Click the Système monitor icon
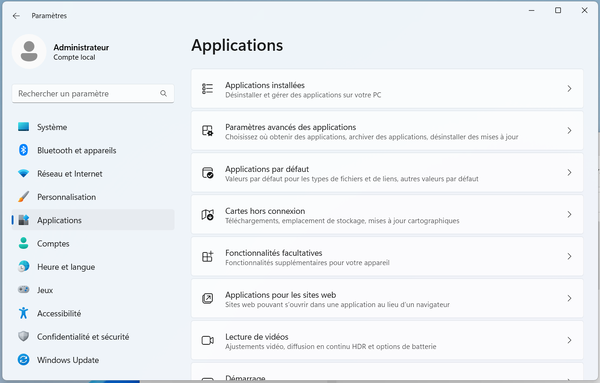 23,127
